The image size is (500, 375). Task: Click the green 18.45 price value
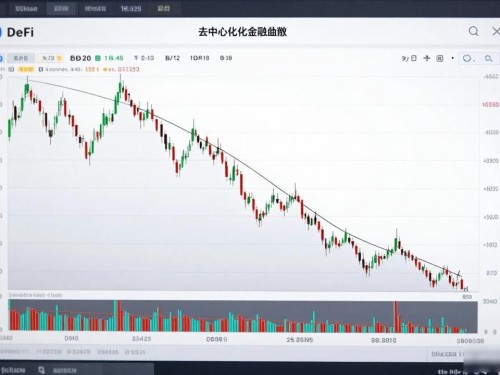coord(114,58)
